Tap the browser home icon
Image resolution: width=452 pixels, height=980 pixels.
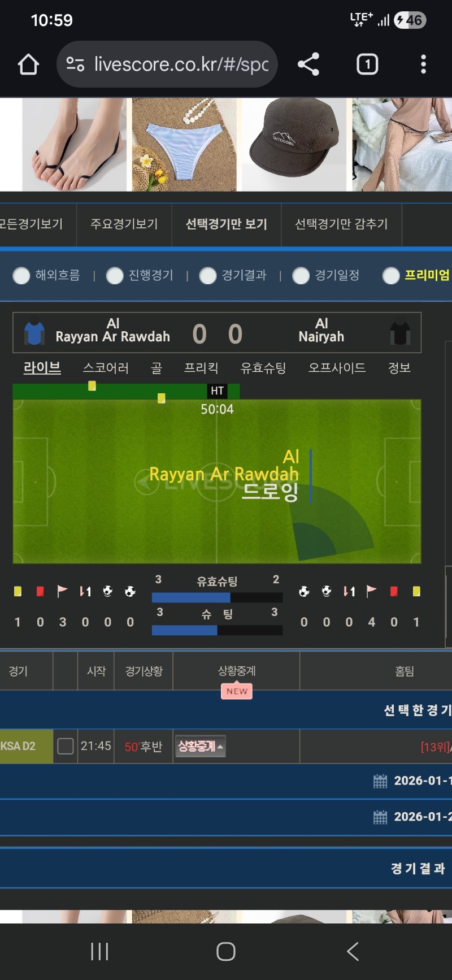pos(28,64)
